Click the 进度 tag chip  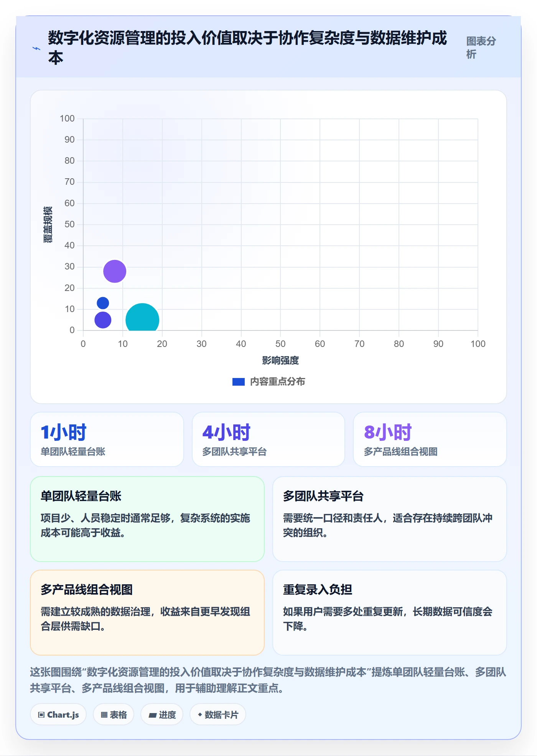162,715
